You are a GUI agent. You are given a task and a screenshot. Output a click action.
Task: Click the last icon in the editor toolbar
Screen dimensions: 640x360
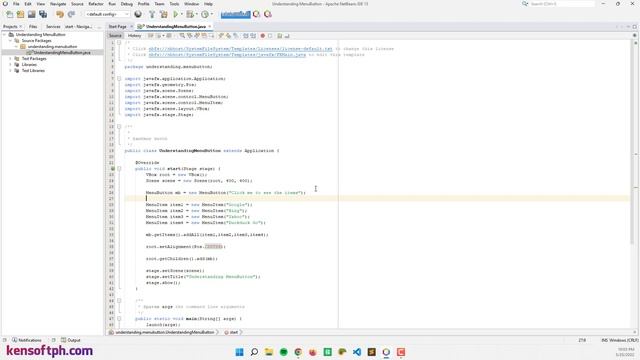pos(287,36)
